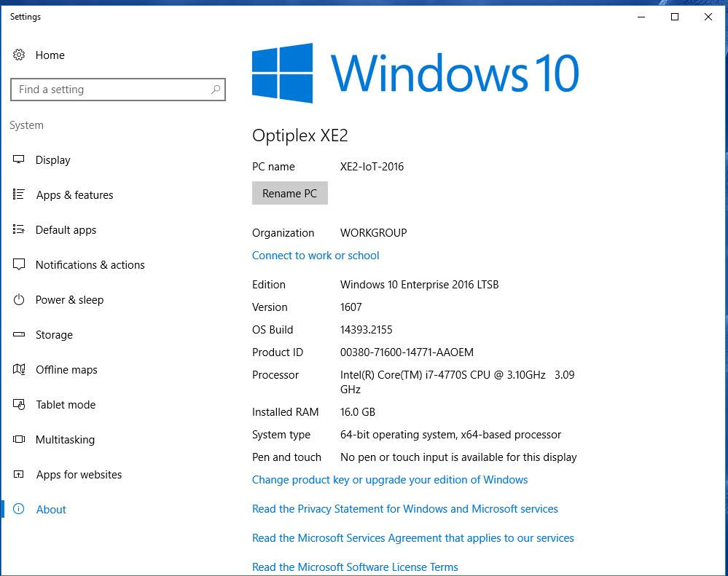Screen dimensions: 728x576
Task: Click the Apps for websites icon
Action: coord(18,474)
